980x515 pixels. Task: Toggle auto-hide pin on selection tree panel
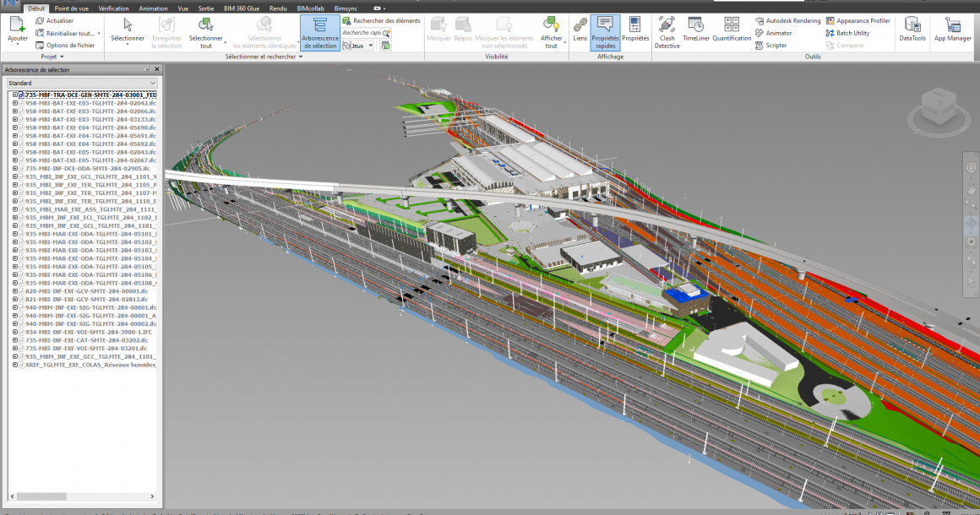(147, 69)
